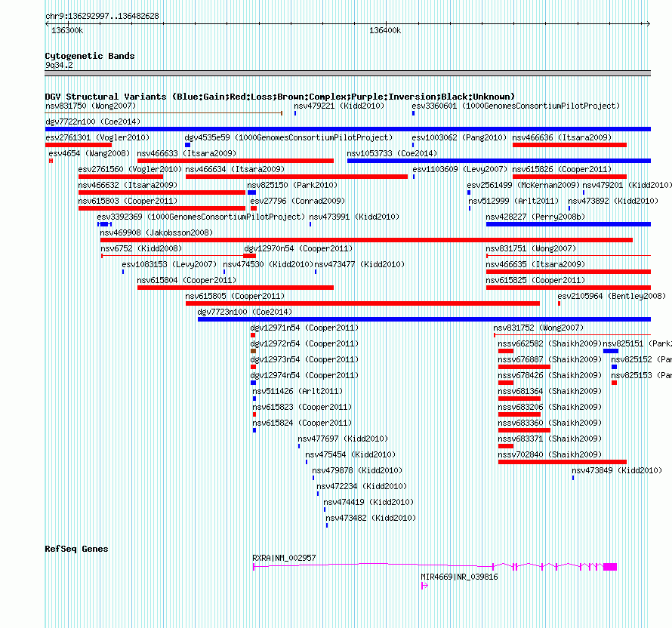Click the nsv615824 (Cooper2011) blue marker
Image resolution: width=672 pixels, height=628 pixels.
[x=254, y=430]
